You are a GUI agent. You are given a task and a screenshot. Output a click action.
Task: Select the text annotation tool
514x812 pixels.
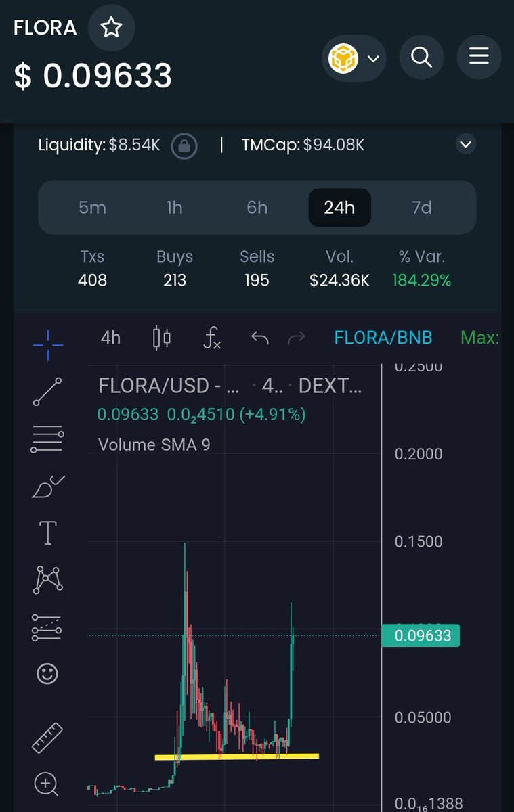(x=47, y=533)
